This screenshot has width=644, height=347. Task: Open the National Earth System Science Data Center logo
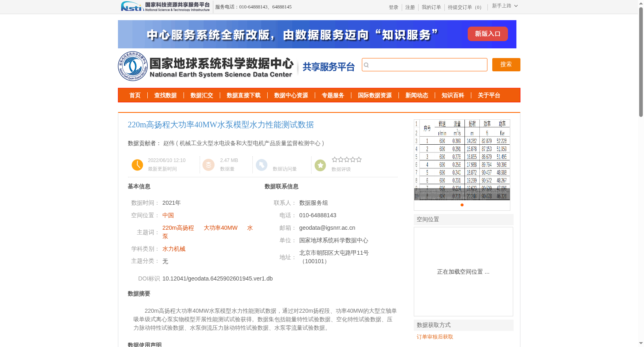(x=206, y=66)
